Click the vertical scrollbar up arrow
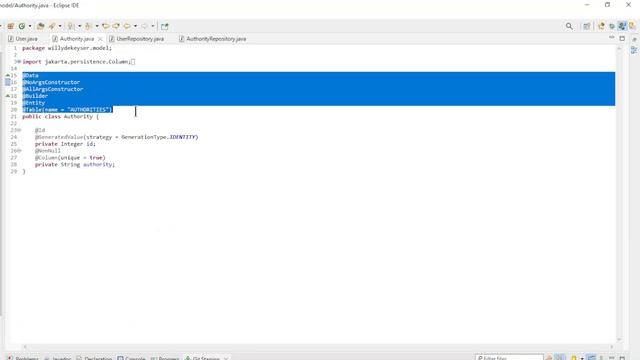 point(619,48)
